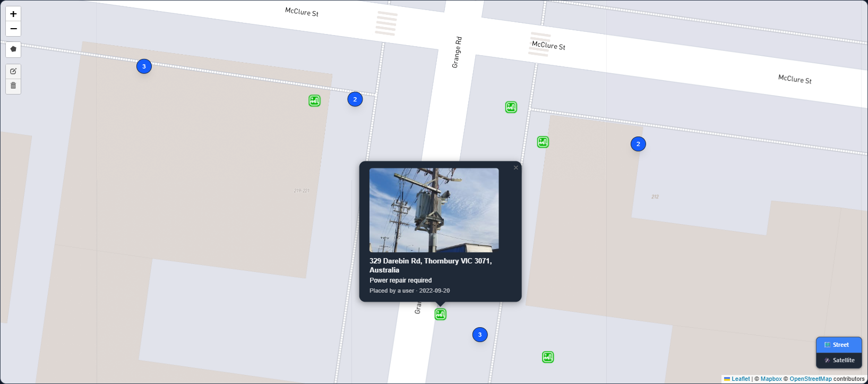
Task: Click the building number 219-221 label
Action: [302, 191]
